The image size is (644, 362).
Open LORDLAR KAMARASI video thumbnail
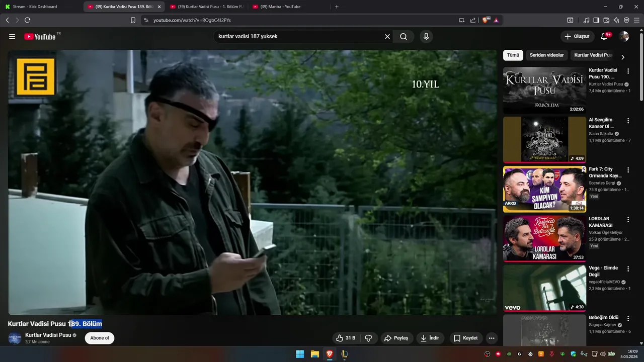[544, 239]
